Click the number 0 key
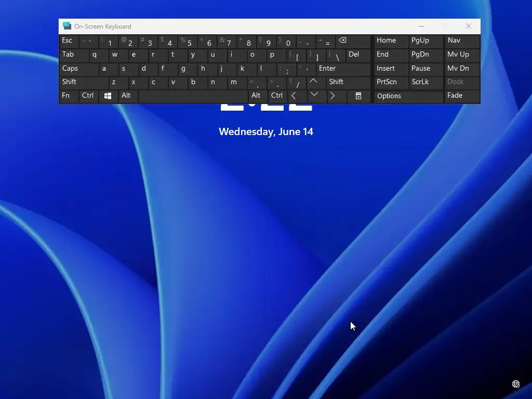This screenshot has height=399, width=532. coord(286,42)
